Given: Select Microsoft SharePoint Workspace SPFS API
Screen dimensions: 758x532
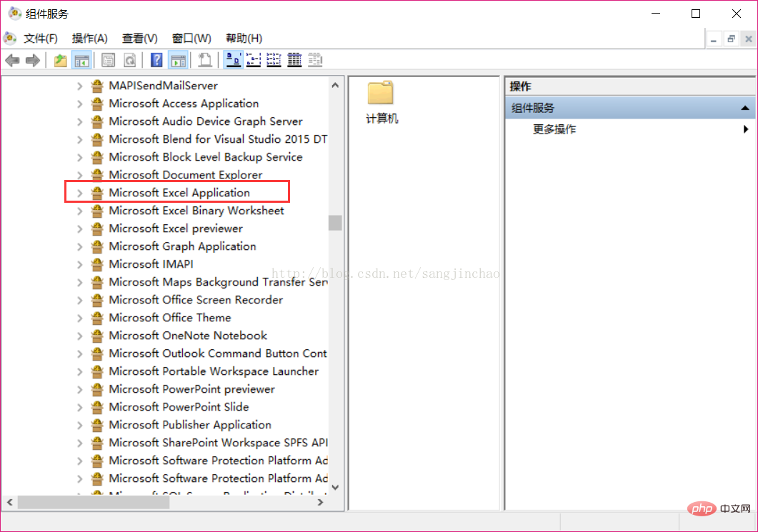Looking at the screenshot, I should pyautogui.click(x=217, y=443).
